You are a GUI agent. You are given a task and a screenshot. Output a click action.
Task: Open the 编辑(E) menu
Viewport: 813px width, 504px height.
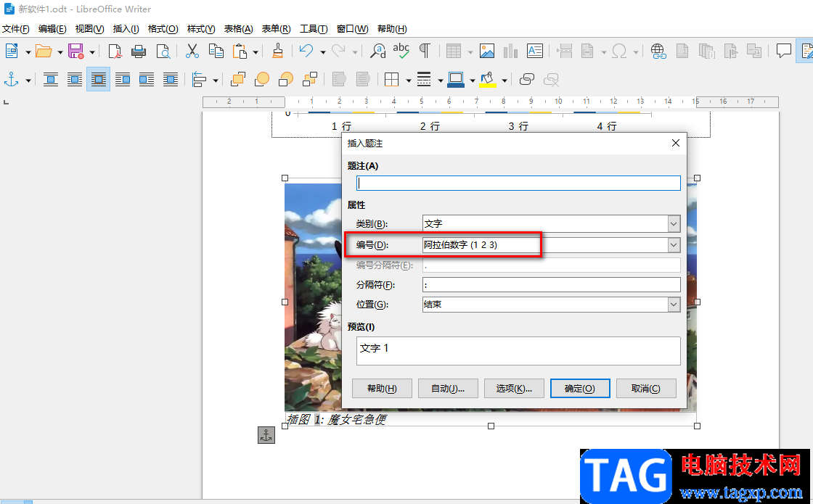[52, 29]
